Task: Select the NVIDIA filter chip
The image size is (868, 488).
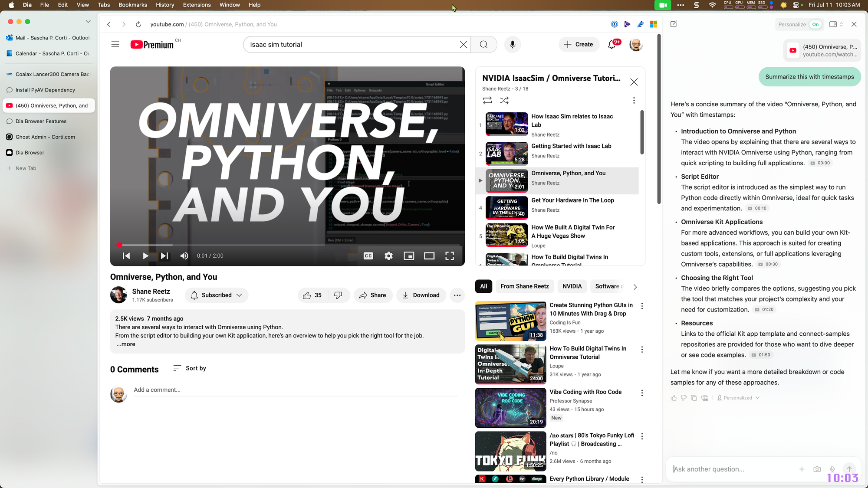Action: [572, 286]
